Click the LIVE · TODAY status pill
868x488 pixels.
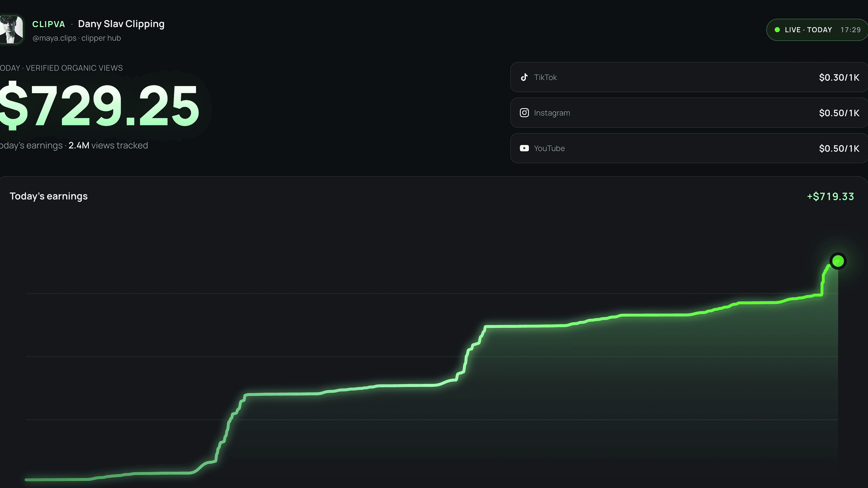coord(817,30)
